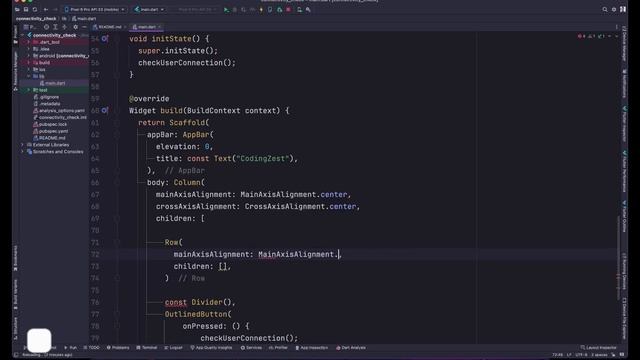Click override gutter icon on line 60

[105, 111]
